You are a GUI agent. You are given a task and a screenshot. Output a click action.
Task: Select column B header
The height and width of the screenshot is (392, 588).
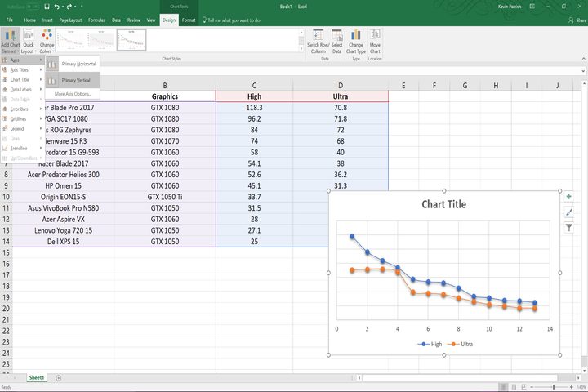[165, 86]
